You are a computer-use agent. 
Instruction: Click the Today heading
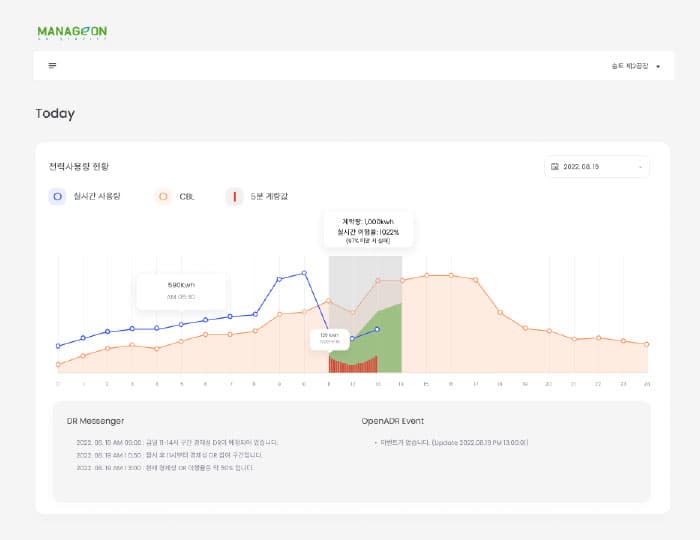(55, 114)
